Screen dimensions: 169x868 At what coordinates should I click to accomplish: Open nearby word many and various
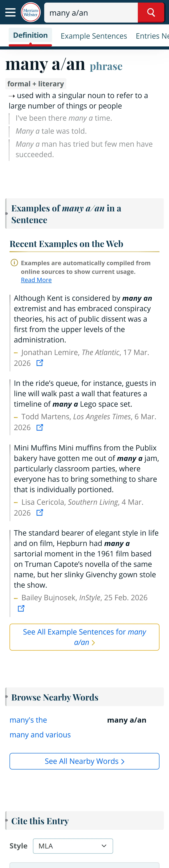click(40, 735)
